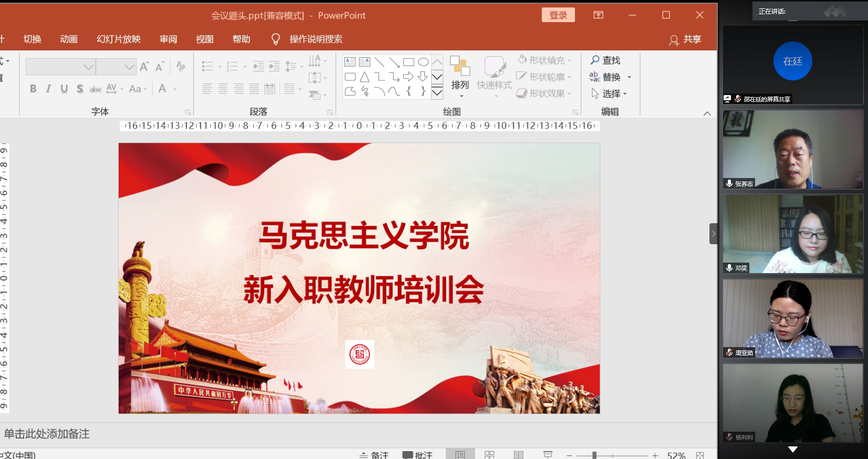This screenshot has height=459, width=868.
Task: Toggle the 备注 notes pane
Action: click(x=374, y=455)
